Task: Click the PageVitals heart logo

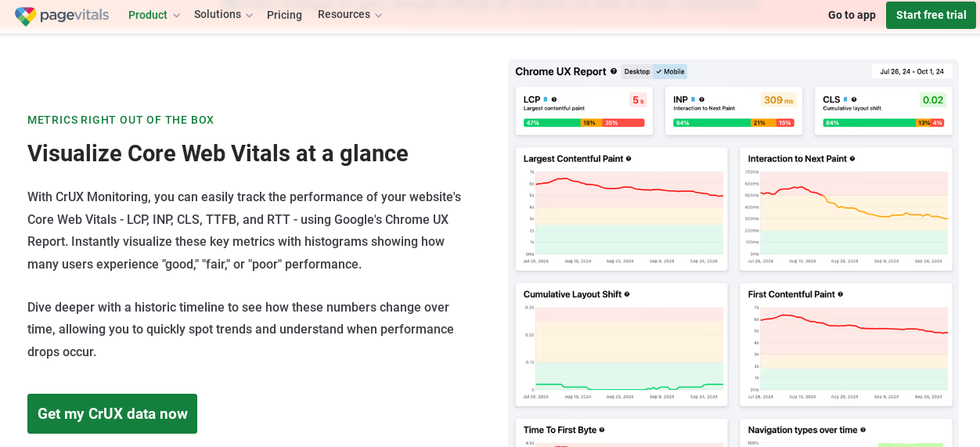Action: (25, 16)
